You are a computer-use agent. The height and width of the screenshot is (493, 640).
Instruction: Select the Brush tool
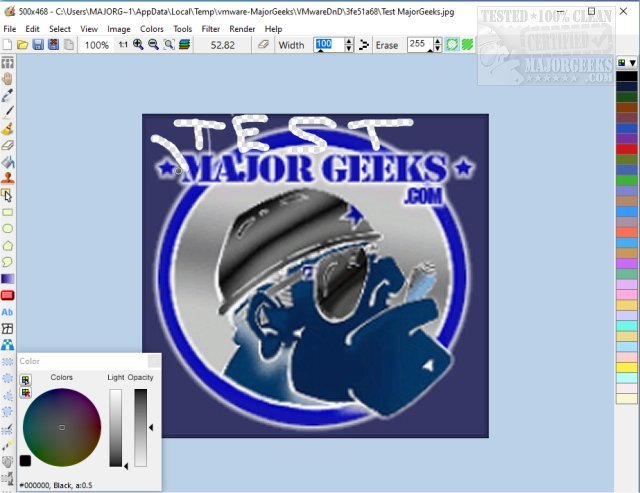pyautogui.click(x=7, y=129)
